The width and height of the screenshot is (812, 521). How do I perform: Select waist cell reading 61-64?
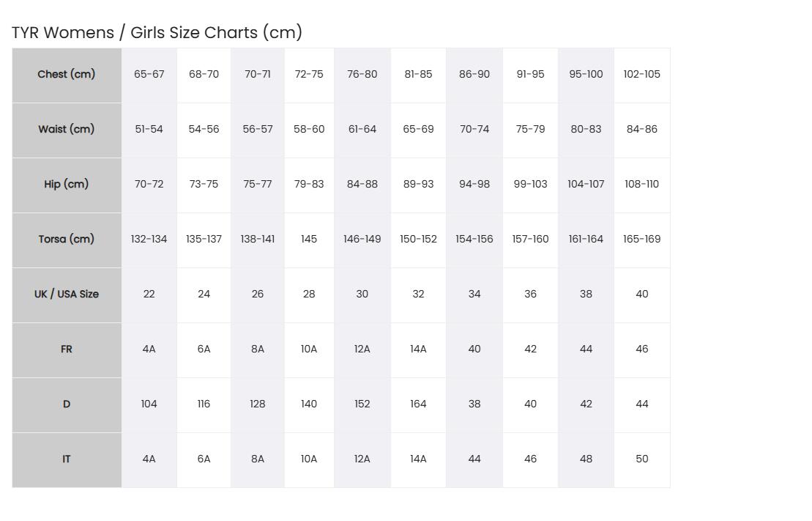pyautogui.click(x=362, y=130)
